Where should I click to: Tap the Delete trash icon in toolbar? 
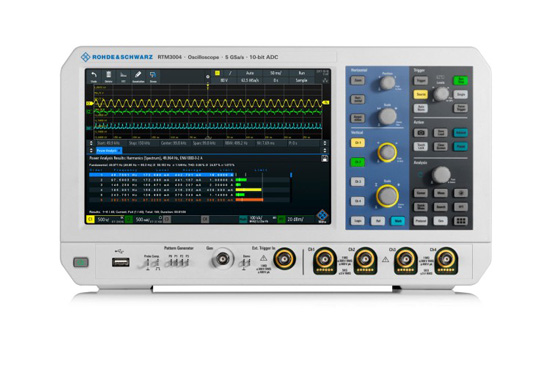tap(108, 76)
